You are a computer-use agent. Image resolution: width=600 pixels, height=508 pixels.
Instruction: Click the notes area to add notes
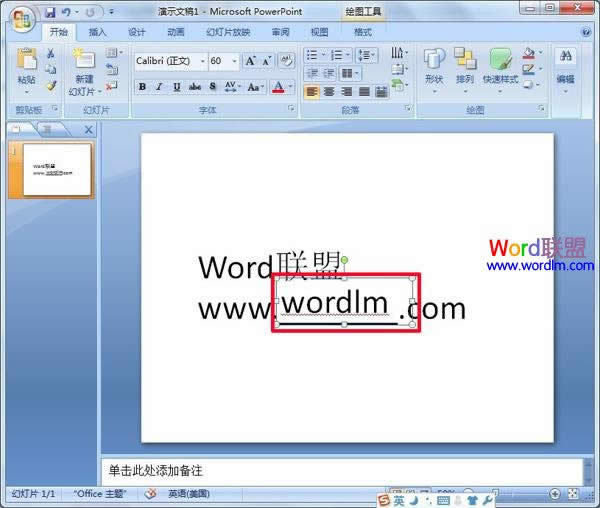[x=342, y=471]
